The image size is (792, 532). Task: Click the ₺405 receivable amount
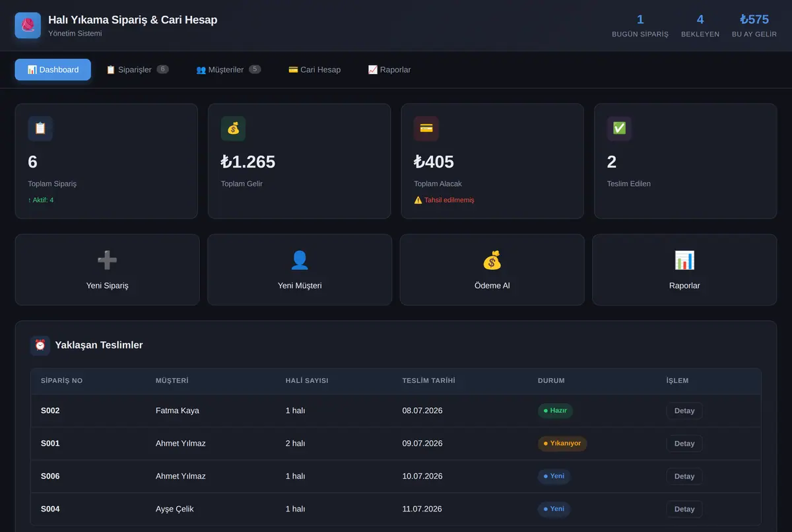pyautogui.click(x=434, y=162)
